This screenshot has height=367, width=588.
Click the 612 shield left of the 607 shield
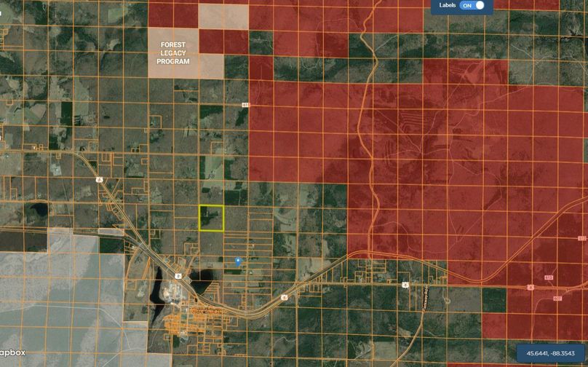pyautogui.click(x=547, y=278)
